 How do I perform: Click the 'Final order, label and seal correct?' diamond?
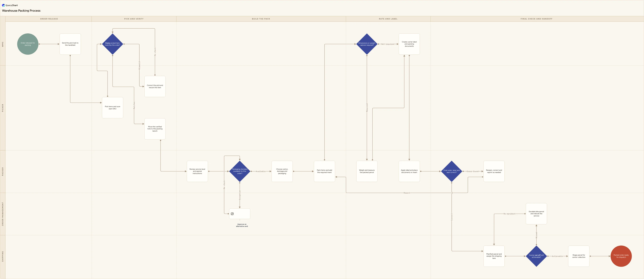451,171
